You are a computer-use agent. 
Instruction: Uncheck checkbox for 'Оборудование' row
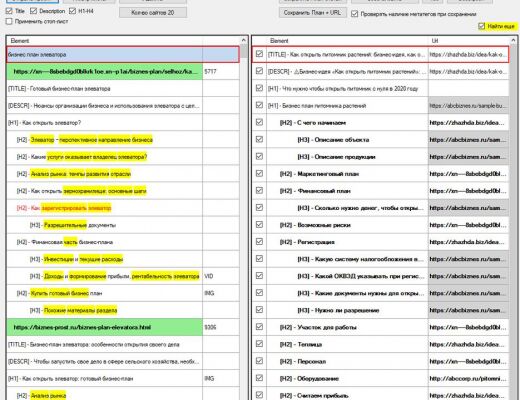point(259,378)
